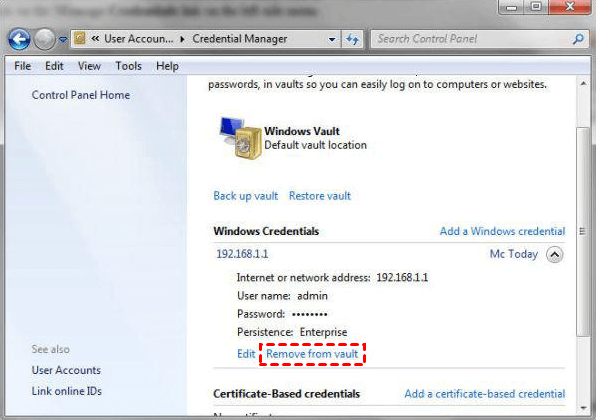596x420 pixels.
Task: Click Back up vault link
Action: [246, 196]
